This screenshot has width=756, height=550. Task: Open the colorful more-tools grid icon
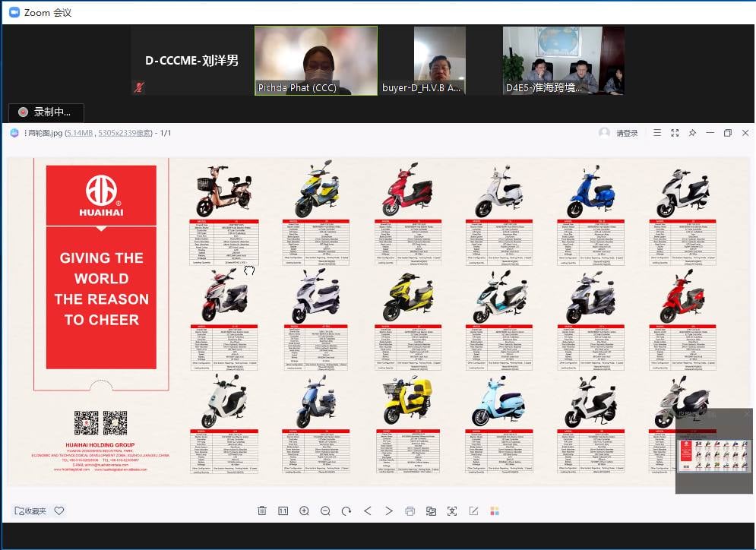[x=495, y=511]
